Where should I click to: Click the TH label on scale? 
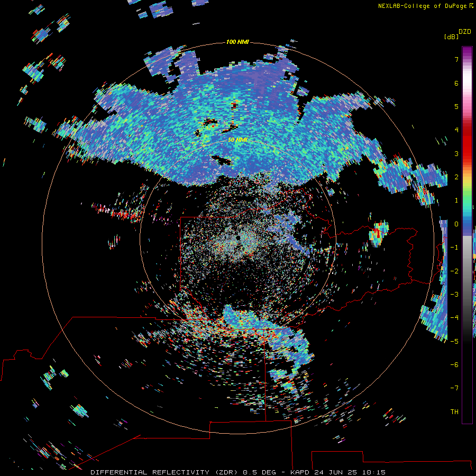[454, 412]
